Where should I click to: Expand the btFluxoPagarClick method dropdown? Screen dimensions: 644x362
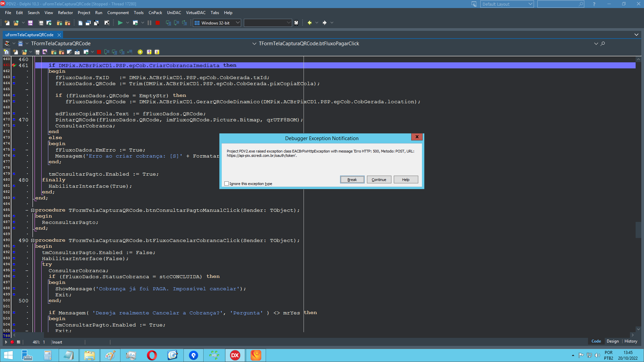[254, 44]
